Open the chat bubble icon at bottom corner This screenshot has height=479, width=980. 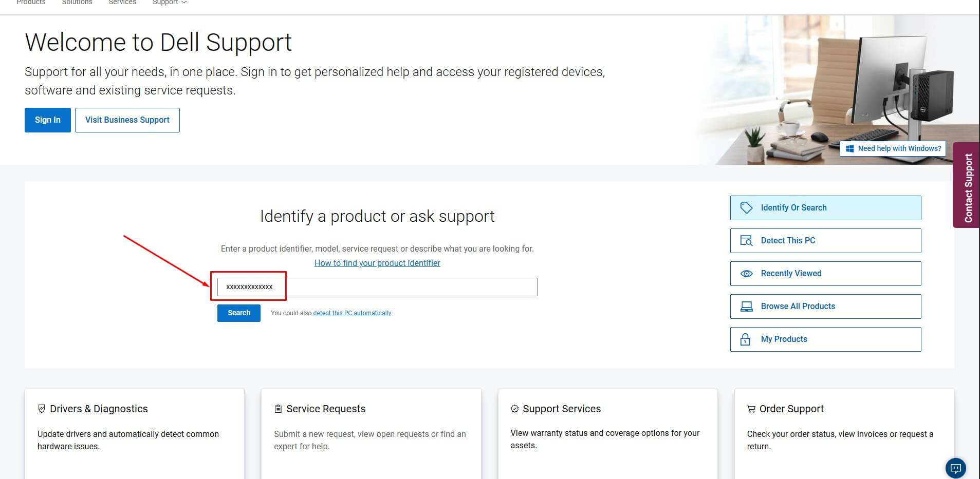click(x=956, y=468)
